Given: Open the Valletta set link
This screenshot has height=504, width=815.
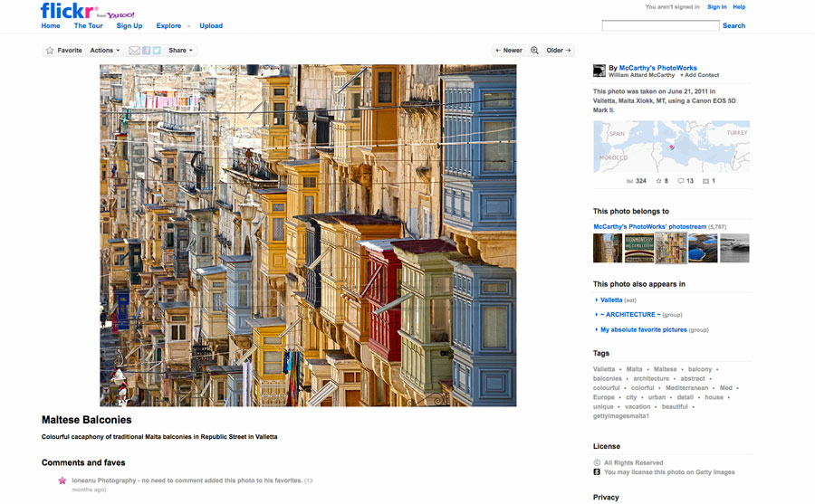Looking at the screenshot, I should (611, 300).
